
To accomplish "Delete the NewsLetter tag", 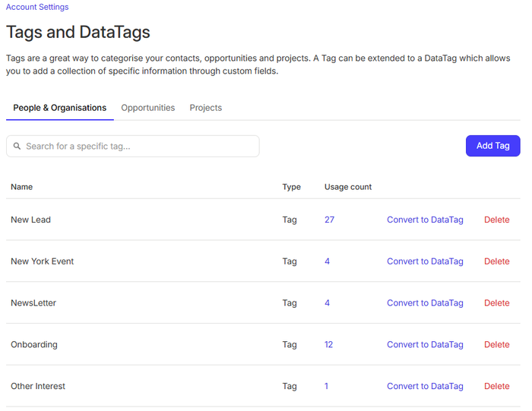I will 497,303.
